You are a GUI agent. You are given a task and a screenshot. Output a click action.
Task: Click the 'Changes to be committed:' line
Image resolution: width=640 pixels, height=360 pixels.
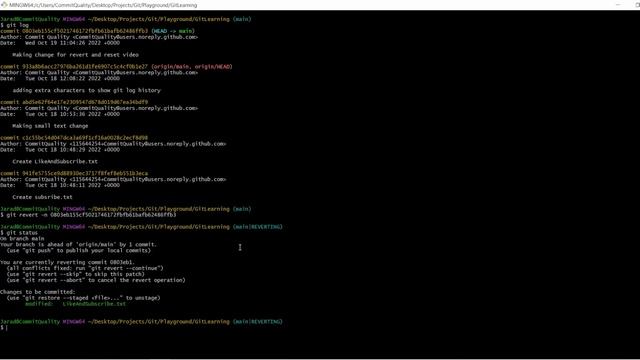coord(38,292)
